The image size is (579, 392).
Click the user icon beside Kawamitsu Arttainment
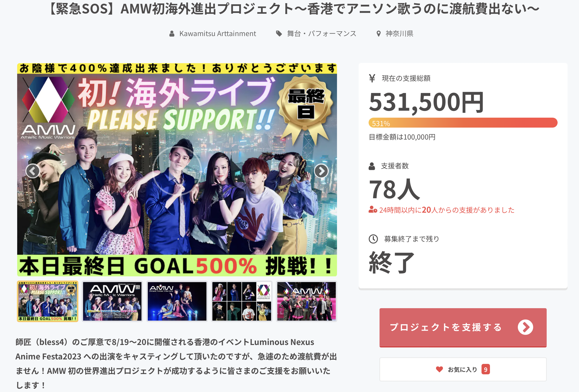(x=172, y=34)
